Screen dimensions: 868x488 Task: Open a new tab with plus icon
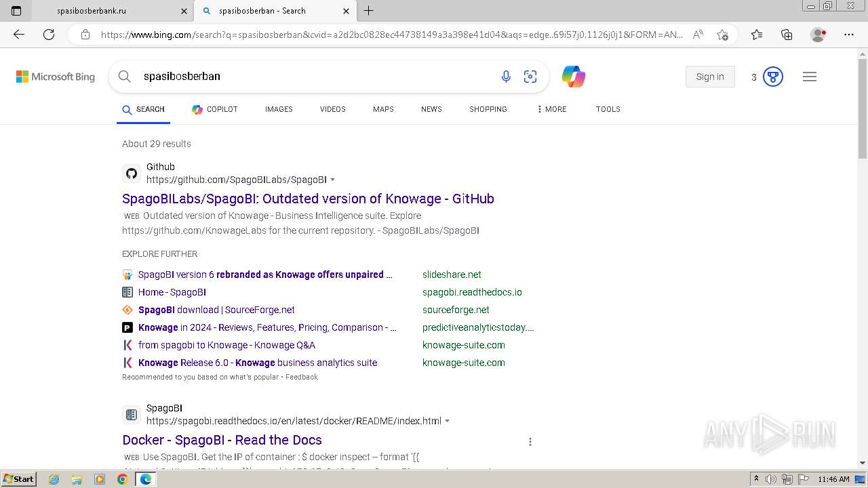[369, 11]
